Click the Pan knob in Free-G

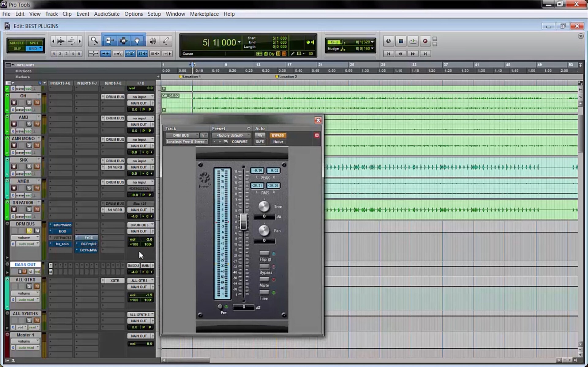tap(264, 230)
